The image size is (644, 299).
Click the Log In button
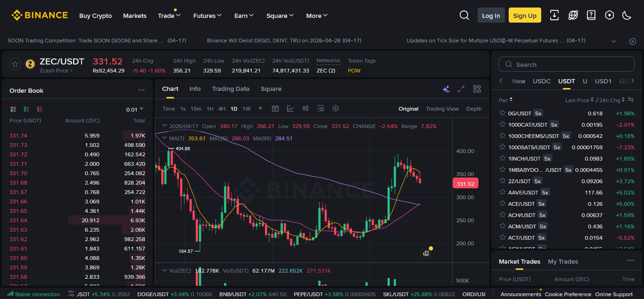[491, 16]
